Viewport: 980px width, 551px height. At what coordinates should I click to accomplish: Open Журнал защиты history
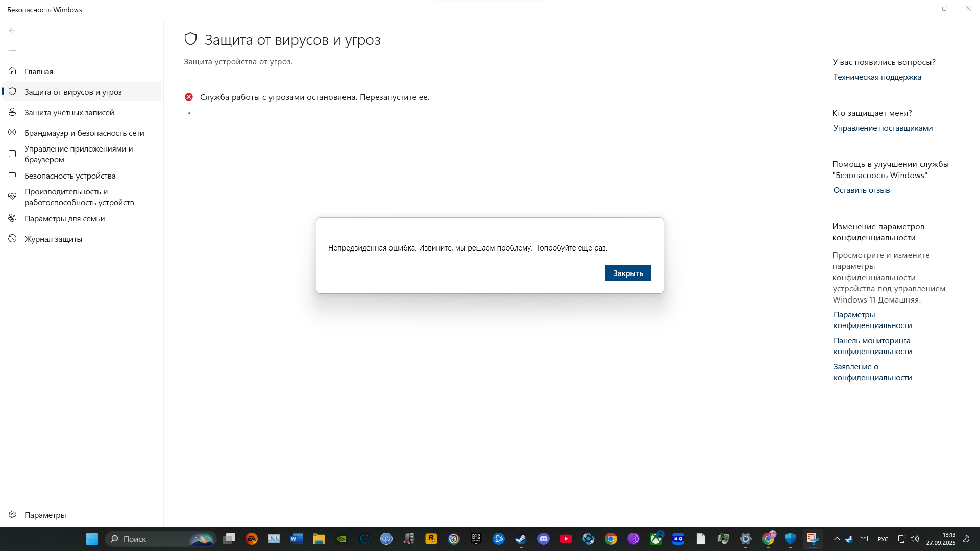tap(82, 239)
